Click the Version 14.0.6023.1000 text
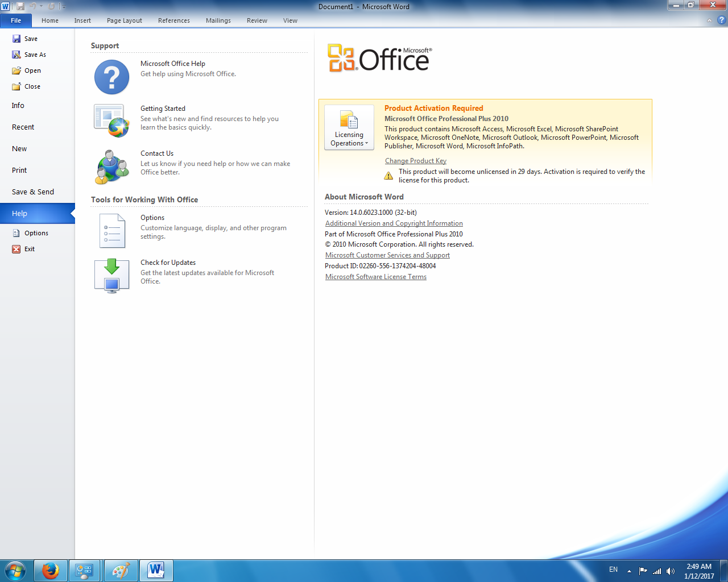The image size is (728, 582). (x=371, y=213)
